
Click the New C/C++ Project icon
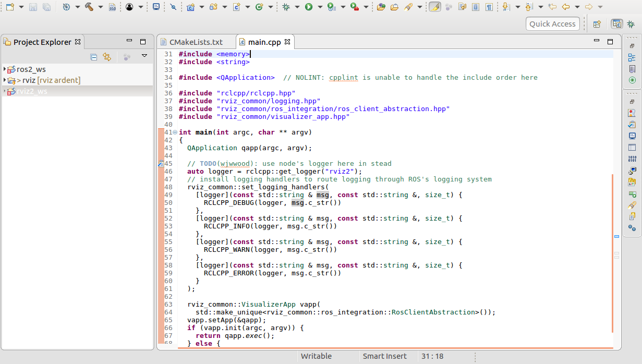(191, 7)
